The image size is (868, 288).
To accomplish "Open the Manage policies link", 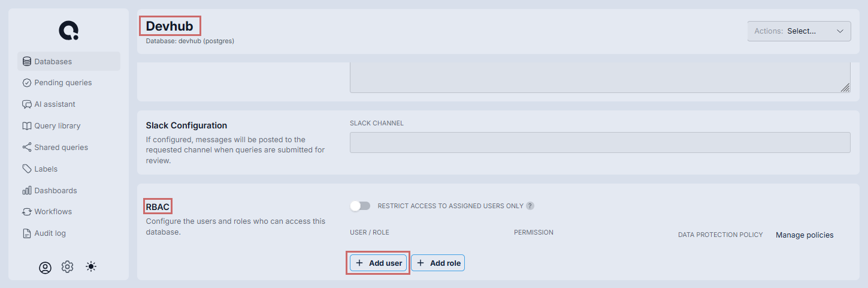I will (805, 235).
